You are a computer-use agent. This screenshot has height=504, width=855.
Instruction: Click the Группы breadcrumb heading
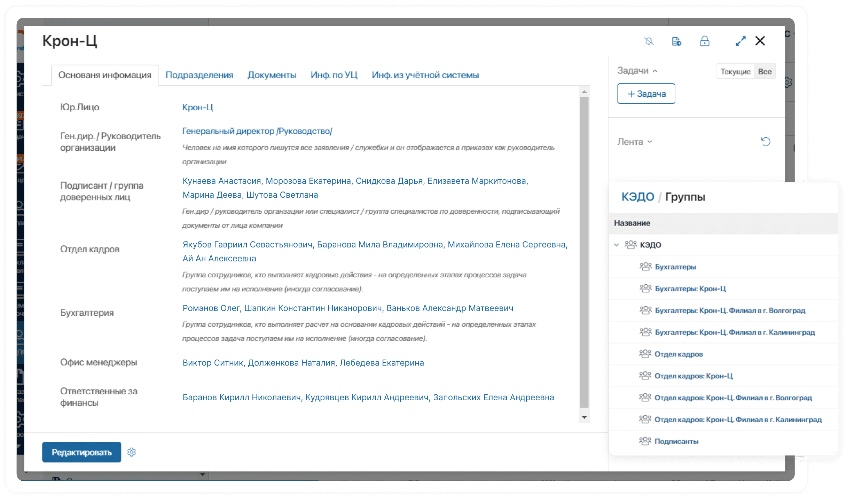pos(685,197)
